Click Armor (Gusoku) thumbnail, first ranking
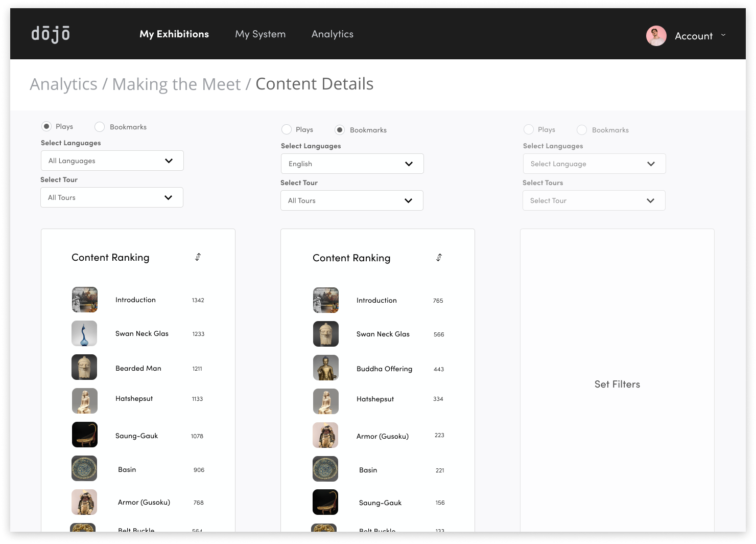Image resolution: width=756 pixels, height=544 pixels. click(x=84, y=502)
